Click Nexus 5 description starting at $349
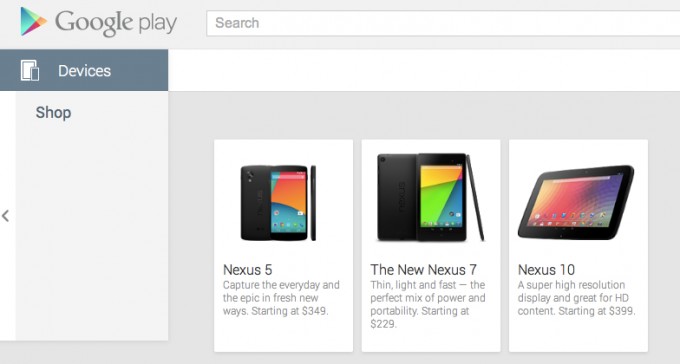Viewport: 680px width, 364px height. pyautogui.click(x=281, y=298)
